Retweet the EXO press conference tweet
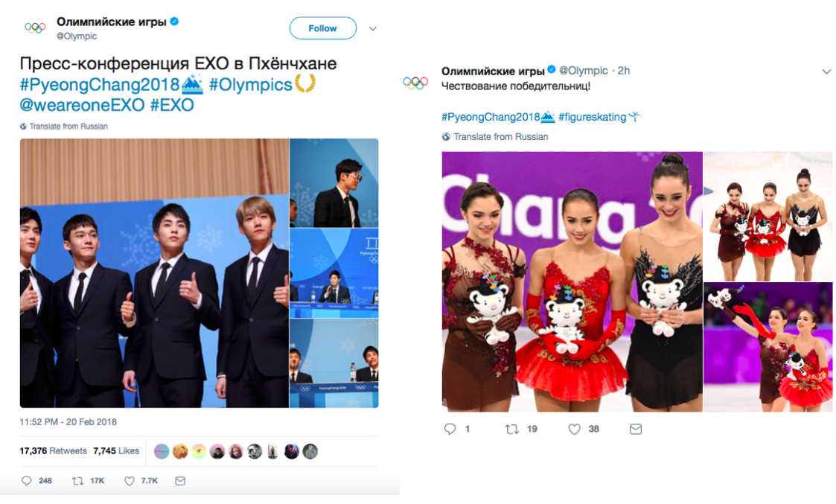Screen dimensions: 836x504 [77, 481]
